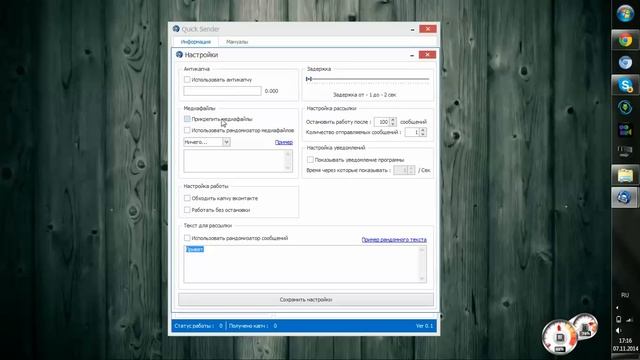This screenshot has height=360, width=640.
Task: Expand the Ничего... media type dropdown
Action: point(226,142)
